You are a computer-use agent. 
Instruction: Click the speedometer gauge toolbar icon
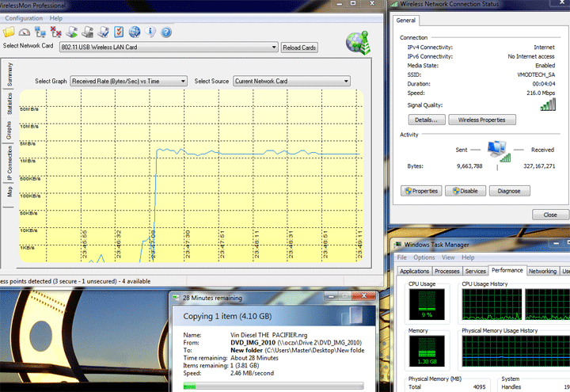coord(25,32)
